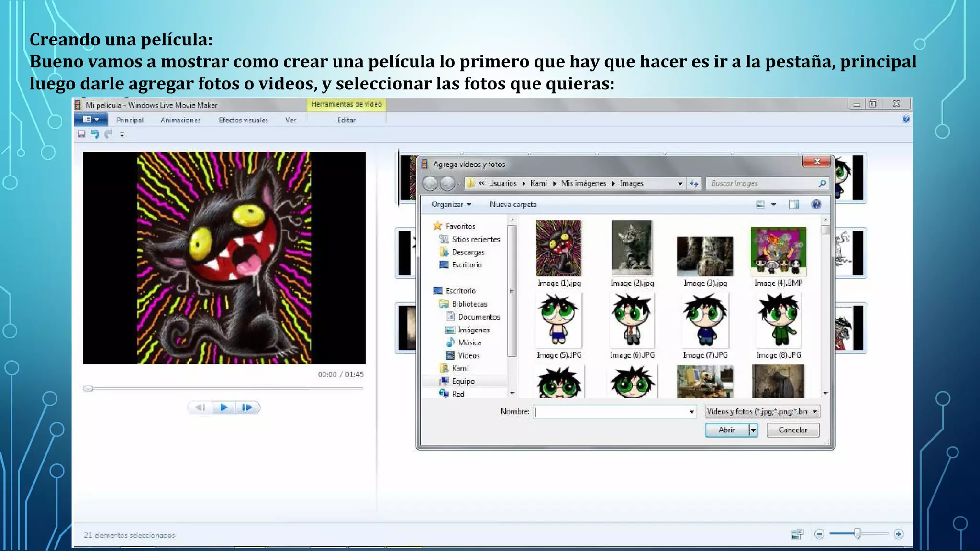This screenshot has width=980, height=551.
Task: Open the Animaciones tab
Action: coord(180,120)
